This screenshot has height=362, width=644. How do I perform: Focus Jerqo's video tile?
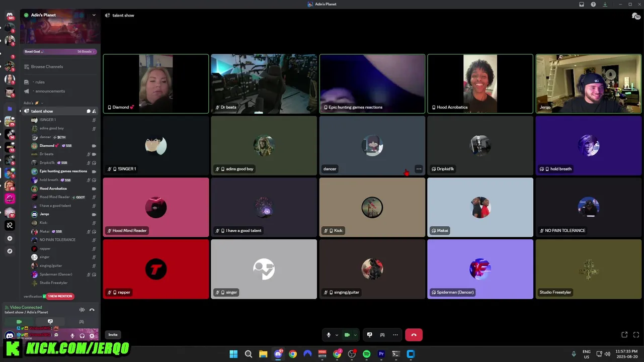point(589,83)
